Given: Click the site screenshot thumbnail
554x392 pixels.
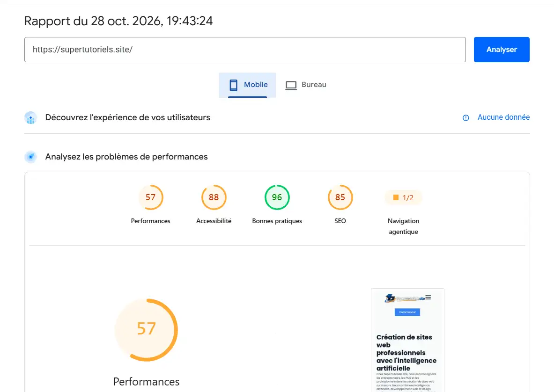Looking at the screenshot, I should pos(407,340).
